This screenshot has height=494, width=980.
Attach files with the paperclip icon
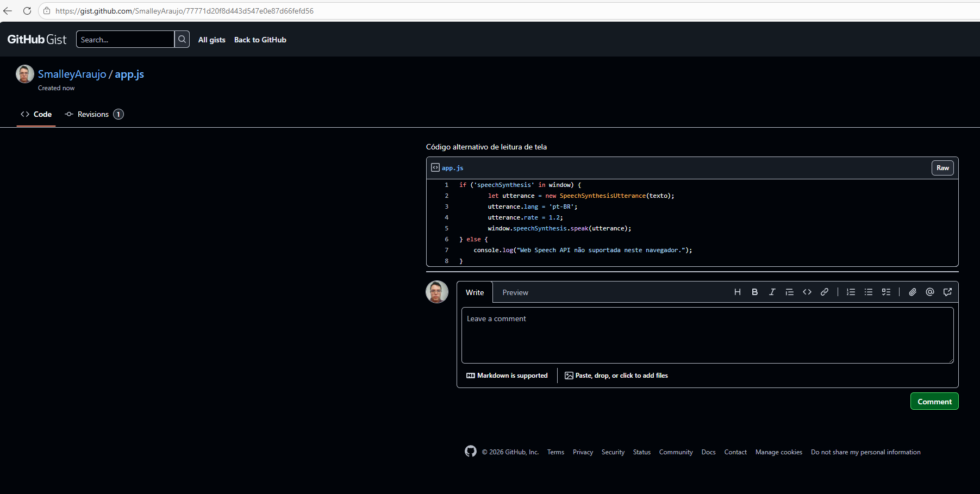point(913,292)
